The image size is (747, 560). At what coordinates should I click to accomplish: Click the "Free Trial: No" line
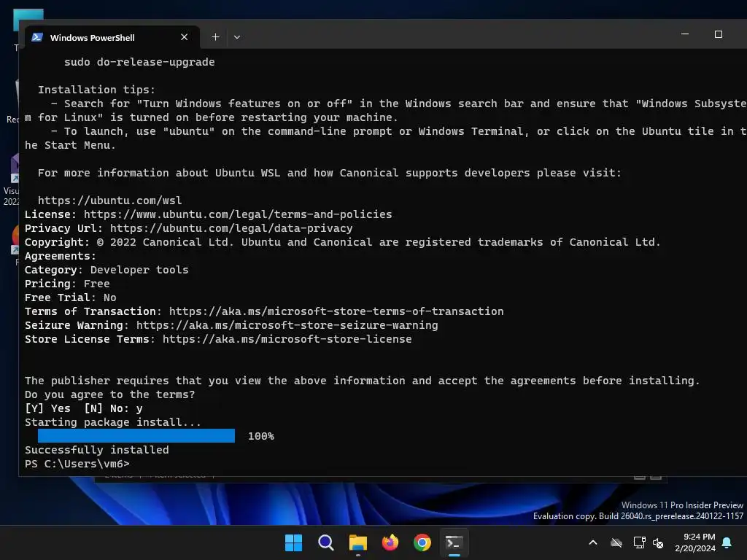[71, 297]
